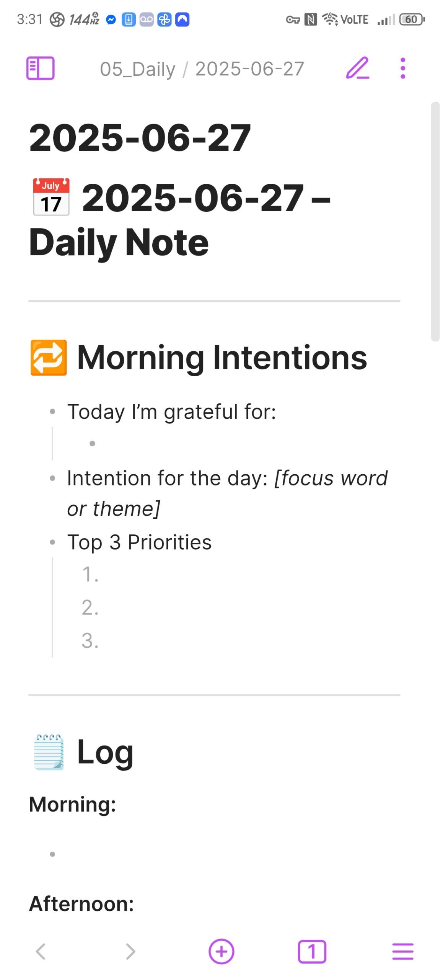Tap the calendar emoji in note heading

click(51, 197)
